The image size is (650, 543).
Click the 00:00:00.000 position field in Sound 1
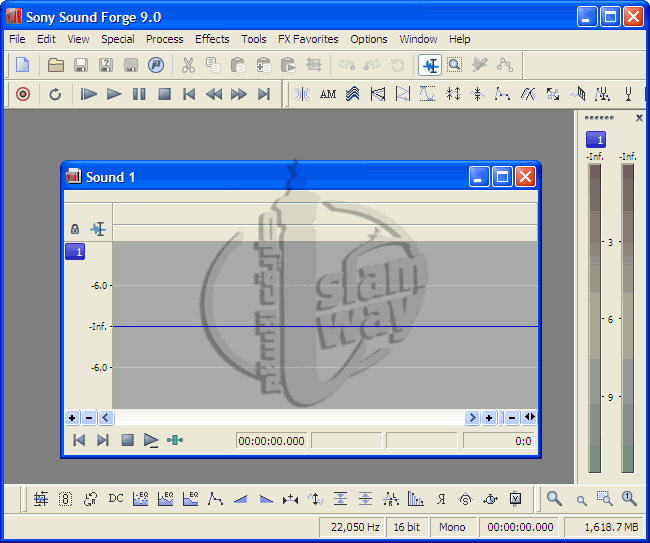tap(272, 441)
